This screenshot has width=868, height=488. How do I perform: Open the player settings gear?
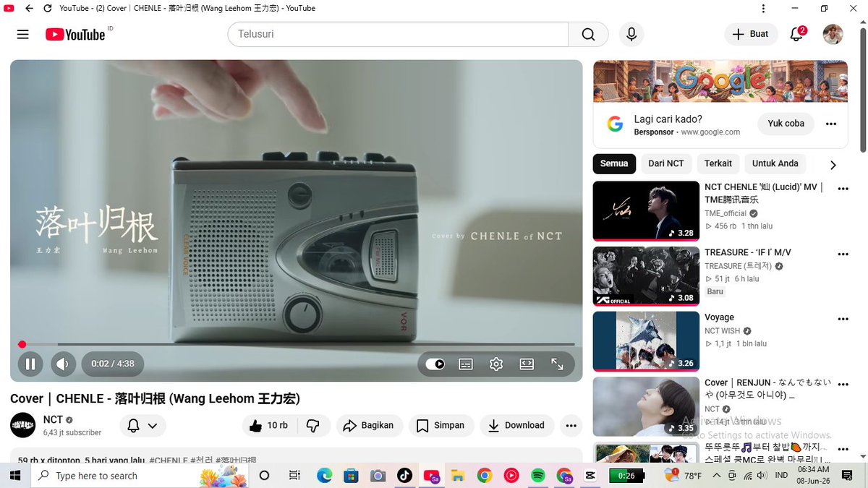(x=496, y=364)
